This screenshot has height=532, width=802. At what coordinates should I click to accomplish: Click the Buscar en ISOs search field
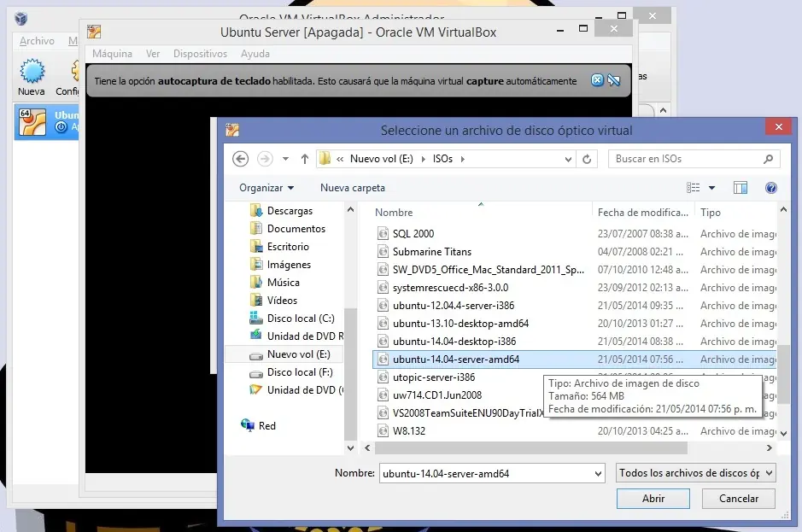(694, 159)
